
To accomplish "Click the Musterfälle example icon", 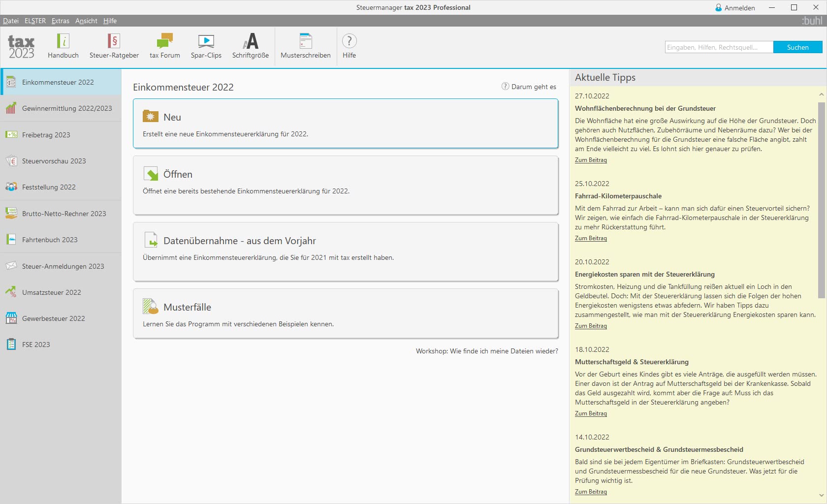I will point(151,306).
